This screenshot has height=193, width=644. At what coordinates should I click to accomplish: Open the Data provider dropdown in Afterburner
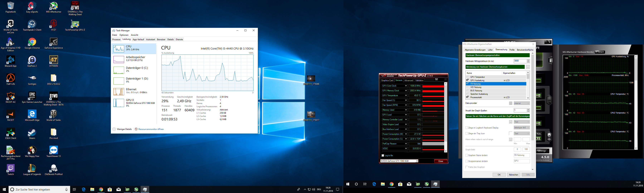click(x=521, y=103)
